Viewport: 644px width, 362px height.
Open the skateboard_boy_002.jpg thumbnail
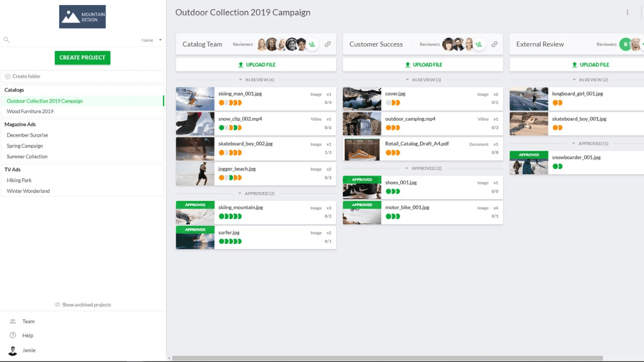pyautogui.click(x=195, y=149)
